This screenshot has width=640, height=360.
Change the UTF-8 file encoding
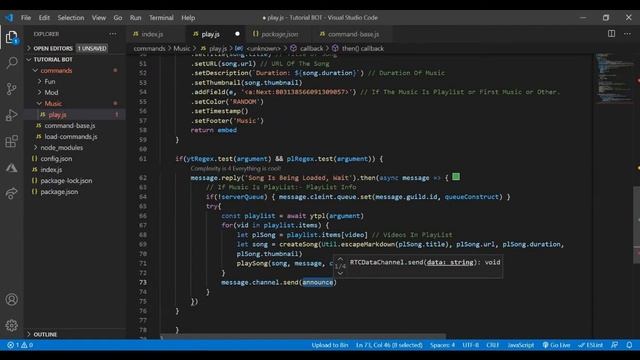(x=470, y=345)
